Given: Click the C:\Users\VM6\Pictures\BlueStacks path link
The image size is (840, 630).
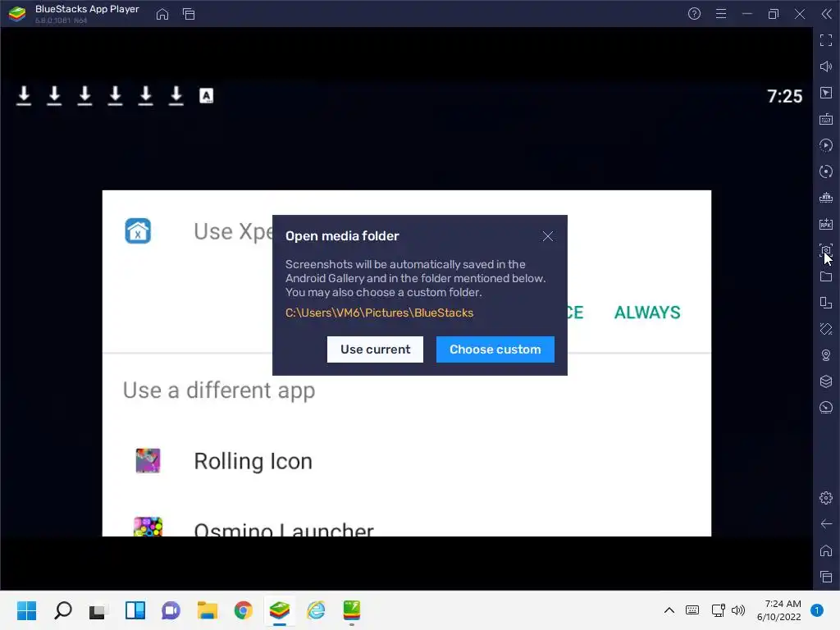Looking at the screenshot, I should pyautogui.click(x=379, y=313).
